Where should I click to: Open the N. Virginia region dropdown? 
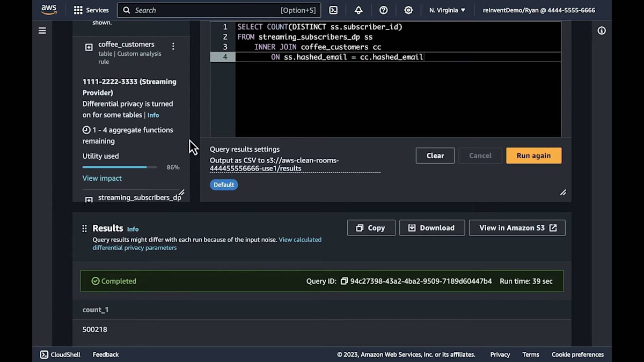point(447,10)
